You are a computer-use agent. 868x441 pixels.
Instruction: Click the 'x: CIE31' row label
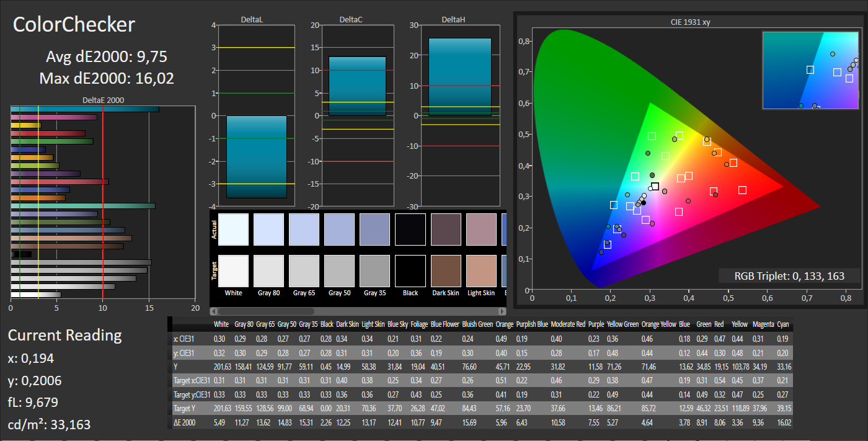[x=184, y=339]
